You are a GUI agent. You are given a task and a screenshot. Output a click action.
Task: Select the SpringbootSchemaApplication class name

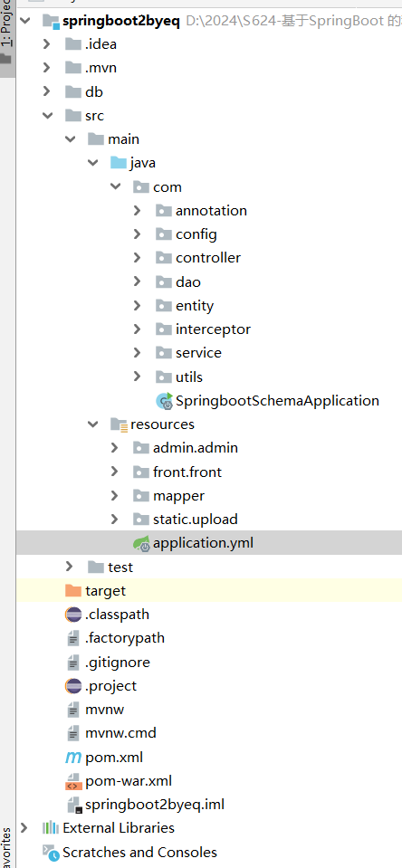[277, 401]
